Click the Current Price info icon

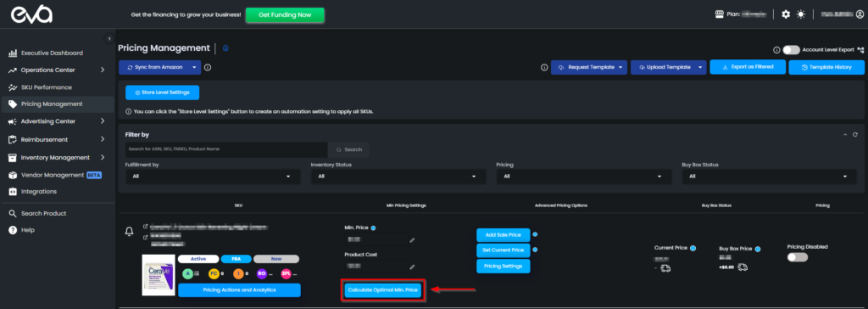click(693, 249)
